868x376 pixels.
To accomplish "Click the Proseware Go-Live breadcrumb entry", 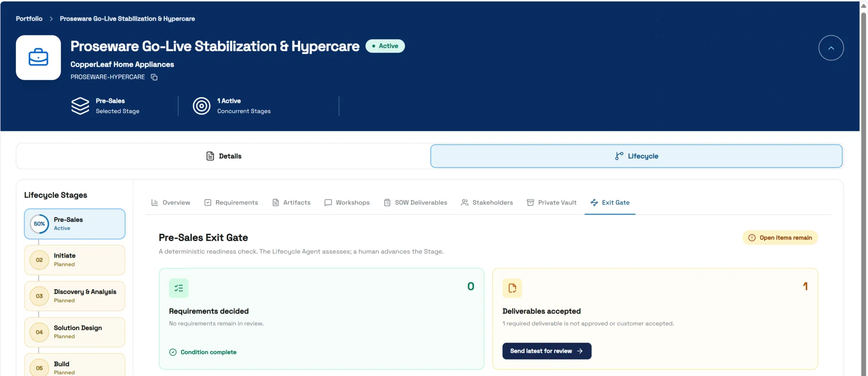I will point(127,19).
